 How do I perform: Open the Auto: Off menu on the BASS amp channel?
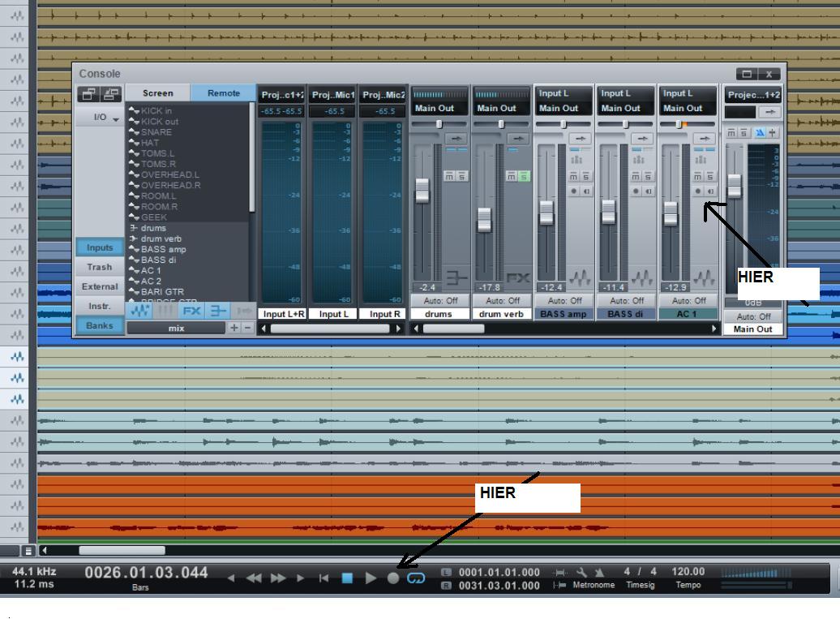pyautogui.click(x=564, y=301)
